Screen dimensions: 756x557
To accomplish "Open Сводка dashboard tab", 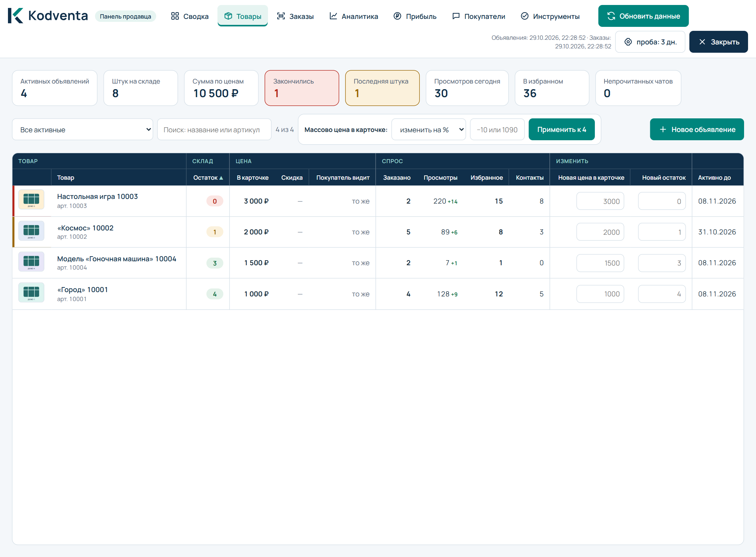I will (x=190, y=16).
